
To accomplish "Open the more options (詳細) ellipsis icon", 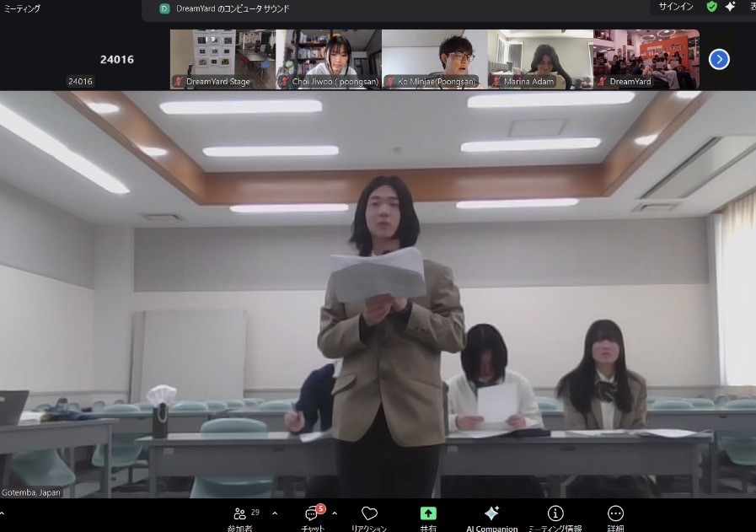I will [615, 514].
